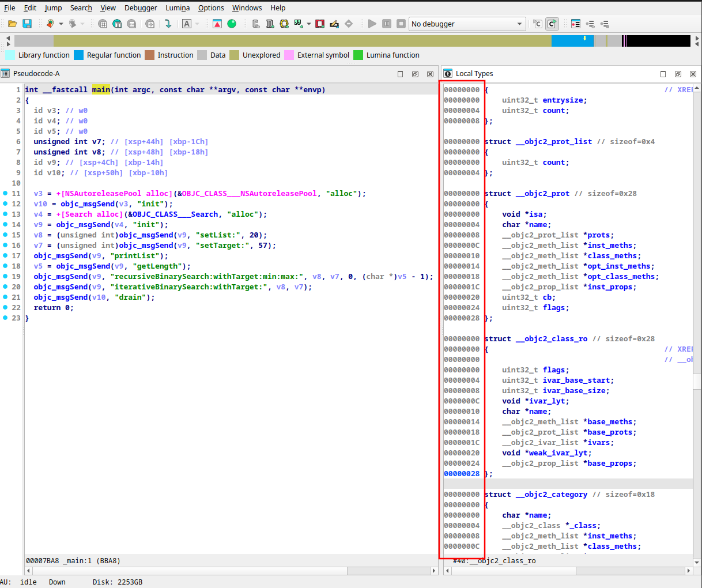Save the database with floppy icon
The height and width of the screenshot is (588, 702).
[x=27, y=24]
